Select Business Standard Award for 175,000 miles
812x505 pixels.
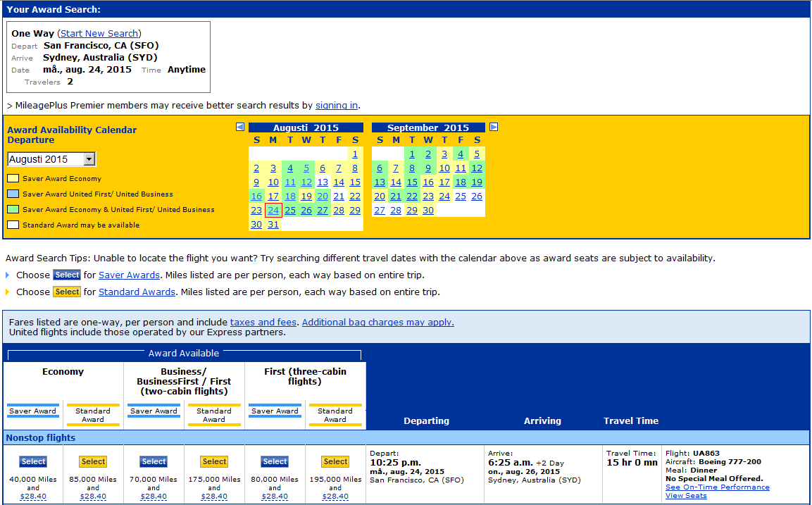click(x=214, y=462)
